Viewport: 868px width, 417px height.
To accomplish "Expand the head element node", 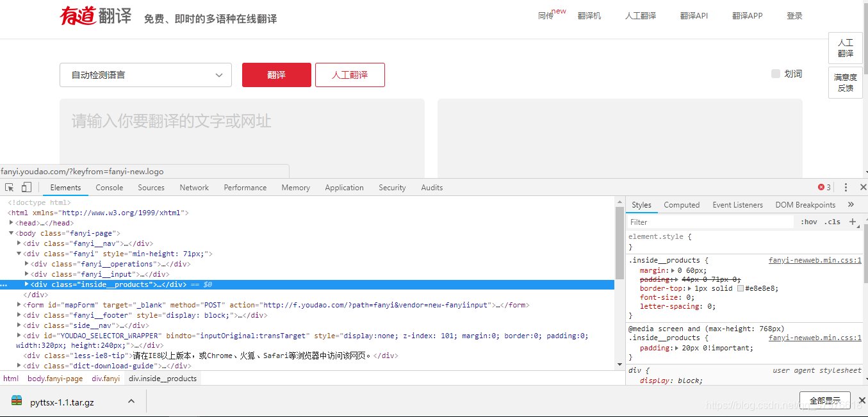I will [12, 223].
